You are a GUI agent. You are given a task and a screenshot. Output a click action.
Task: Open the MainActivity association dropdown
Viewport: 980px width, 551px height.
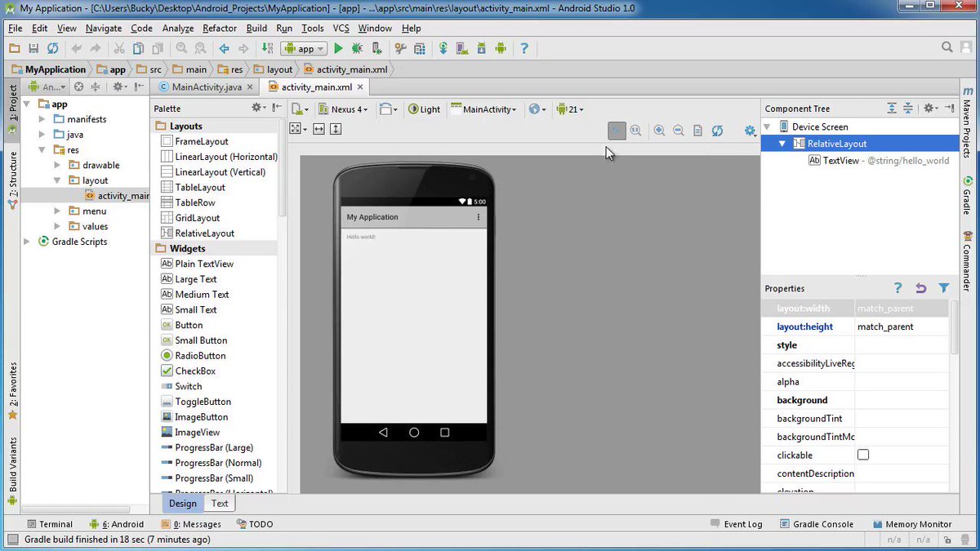pyautogui.click(x=483, y=109)
